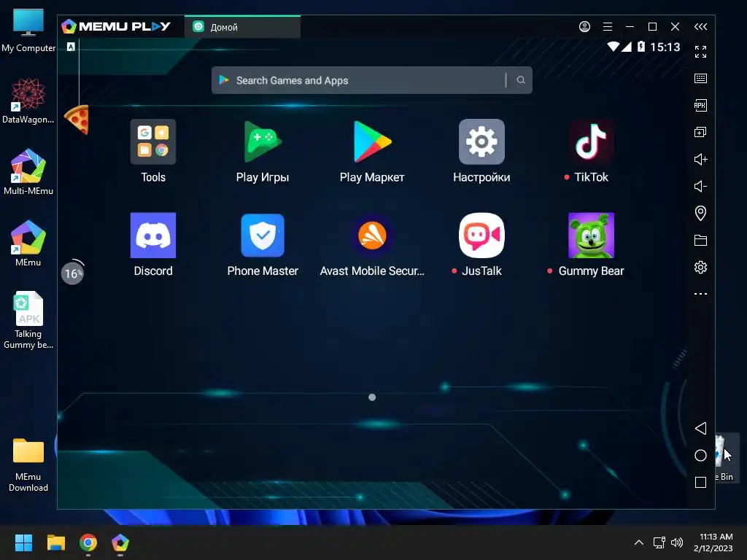Tap the Android recents square button

click(x=700, y=483)
